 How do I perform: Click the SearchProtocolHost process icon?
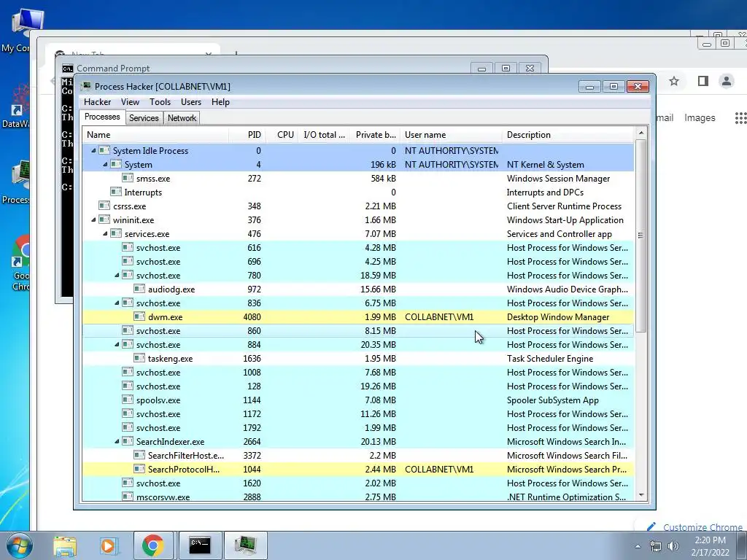[139, 469]
